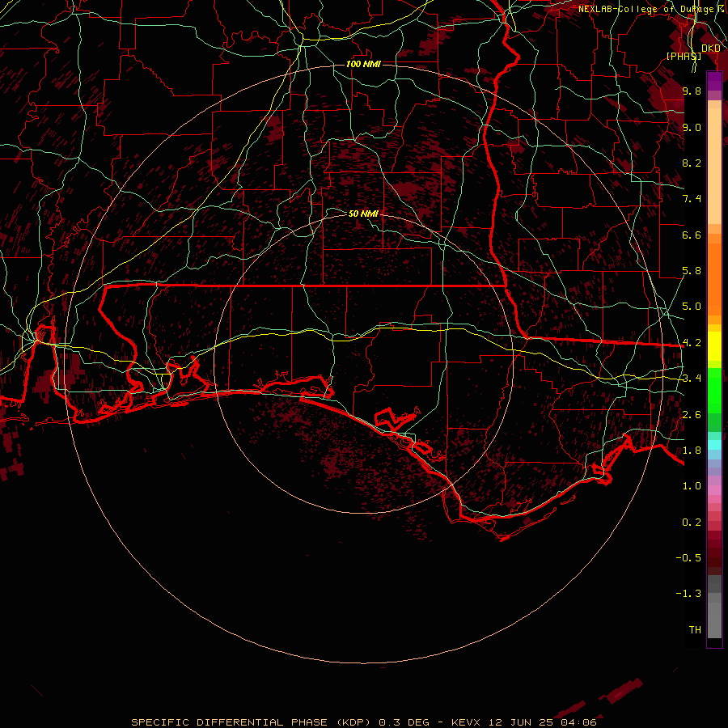Click the 5.8 value on the color scale

[692, 271]
